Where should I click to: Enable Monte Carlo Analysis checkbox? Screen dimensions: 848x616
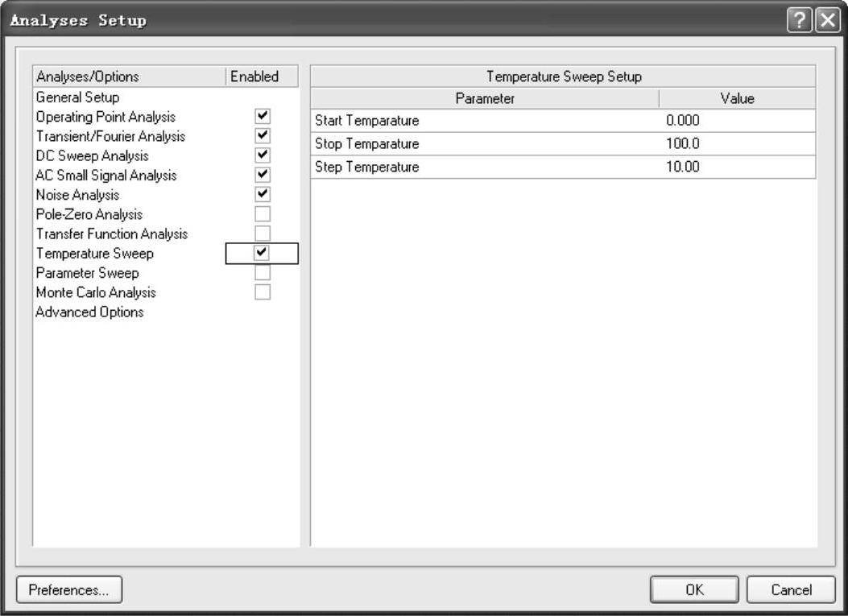point(263,292)
